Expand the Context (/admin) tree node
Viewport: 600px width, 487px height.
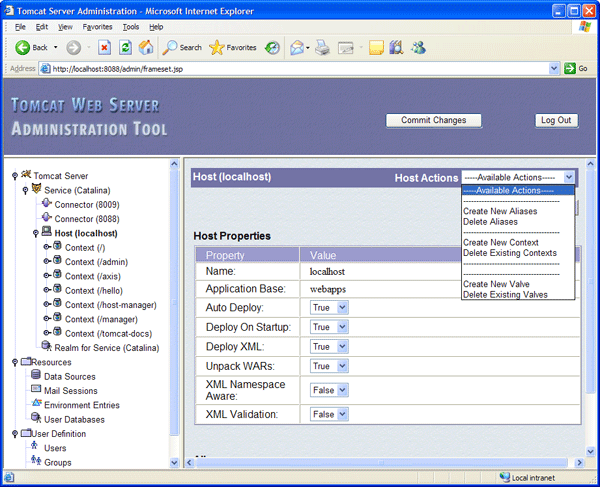click(x=47, y=261)
